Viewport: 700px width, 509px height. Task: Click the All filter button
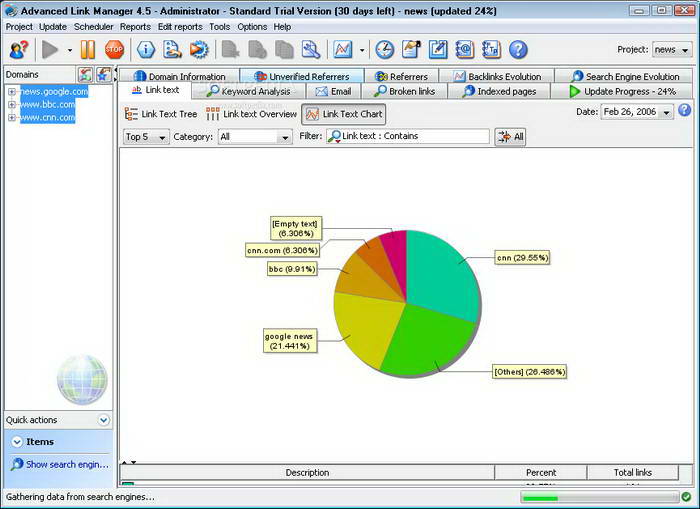pyautogui.click(x=510, y=137)
